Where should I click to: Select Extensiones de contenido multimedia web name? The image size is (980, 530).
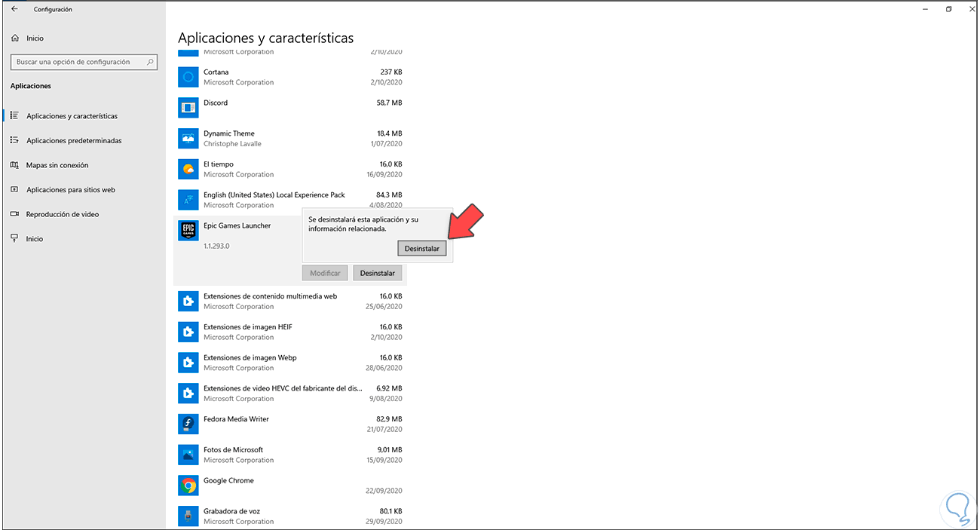pyautogui.click(x=271, y=296)
